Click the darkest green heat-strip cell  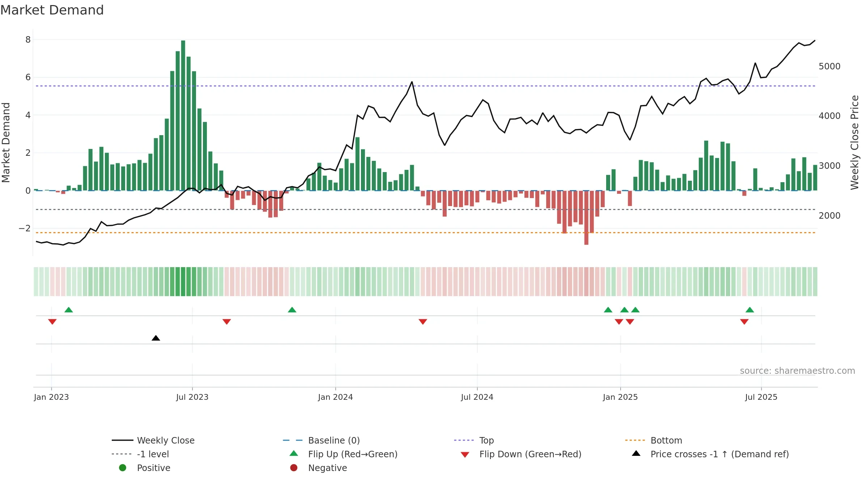tap(183, 282)
